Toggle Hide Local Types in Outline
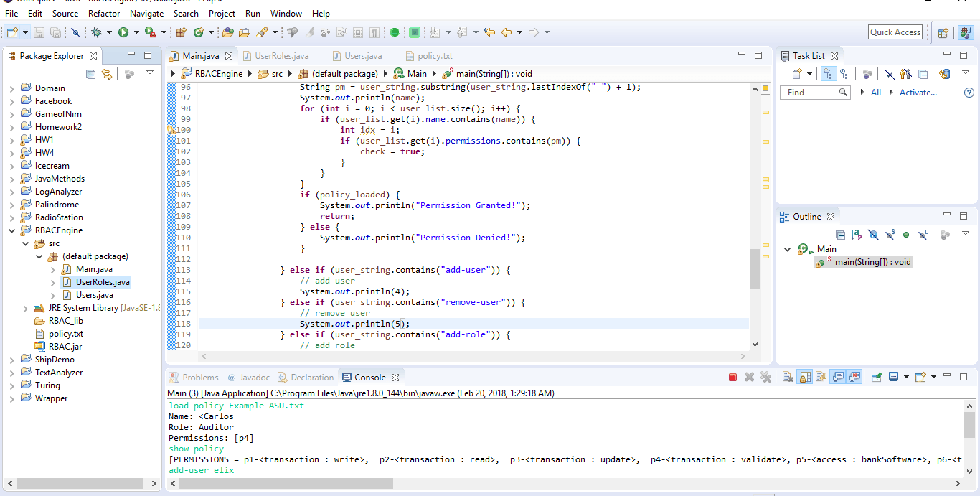 tap(923, 235)
